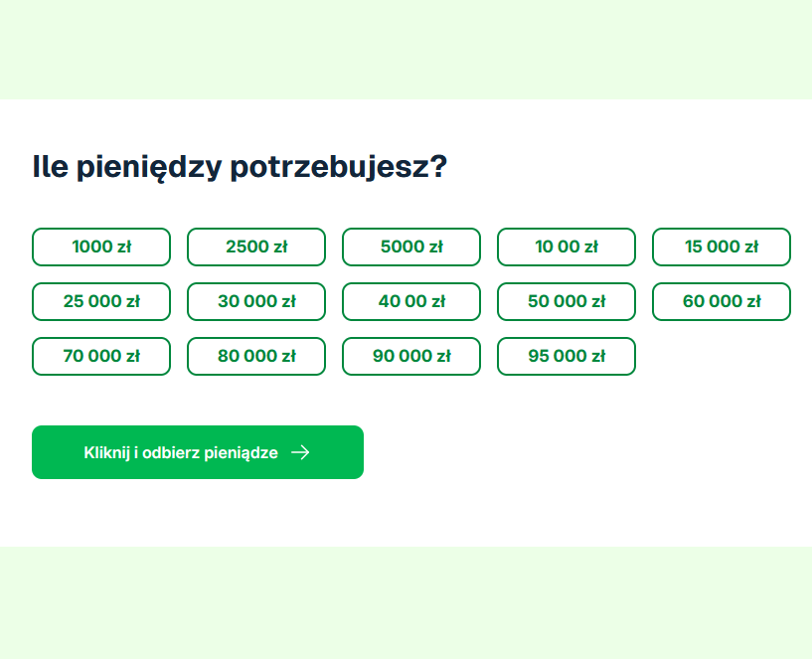Click the top green banner area

(406, 48)
